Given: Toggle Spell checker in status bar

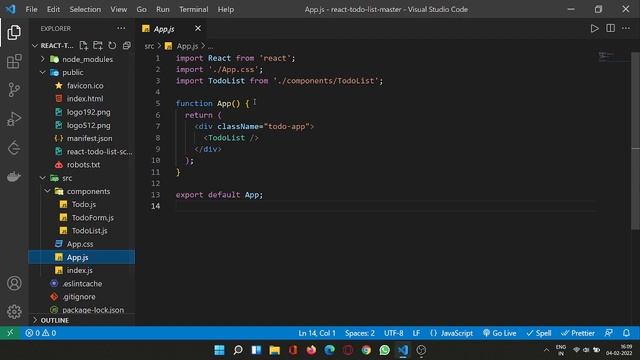Looking at the screenshot, I should pos(539,333).
